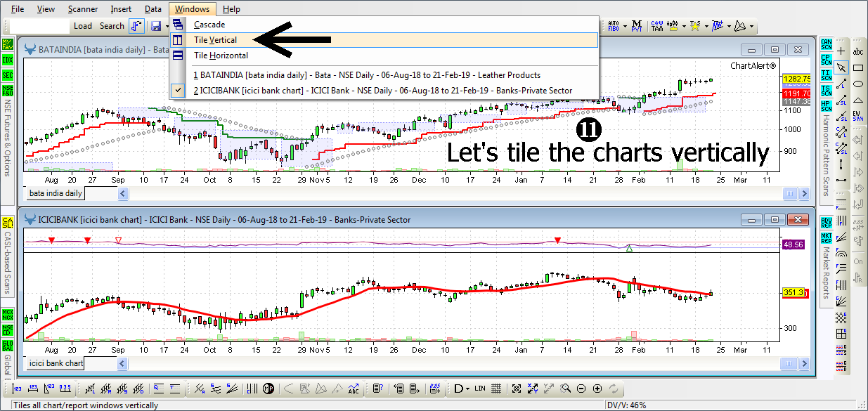Pick the abc text annotation tool

click(858, 51)
